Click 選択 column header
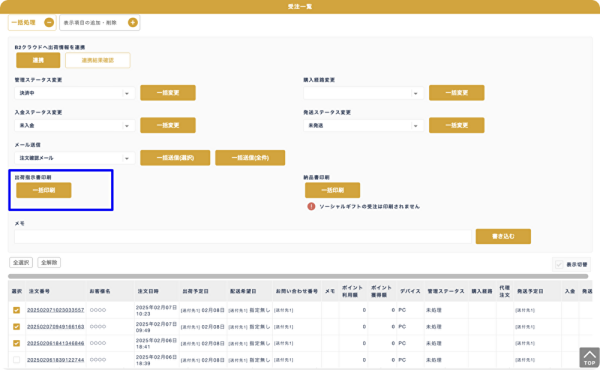Viewport: 600px width, 370px height. (x=16, y=291)
